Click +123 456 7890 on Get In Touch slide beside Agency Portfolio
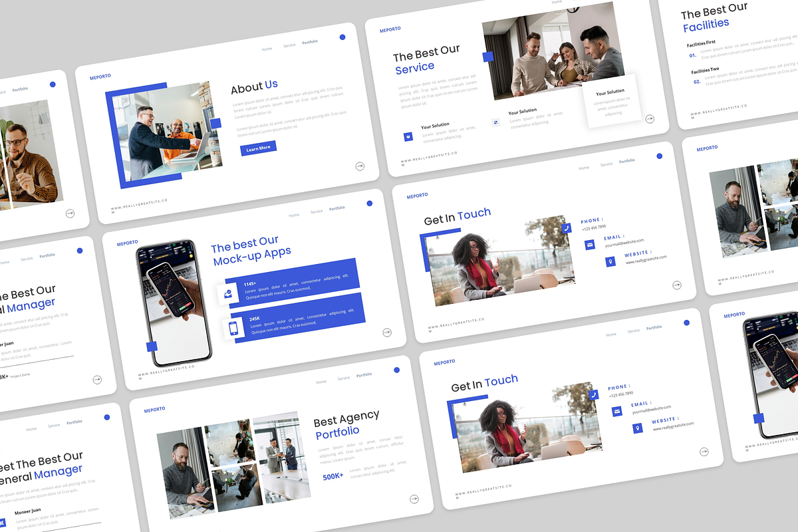Screen dimensions: 798x532 tap(621, 394)
